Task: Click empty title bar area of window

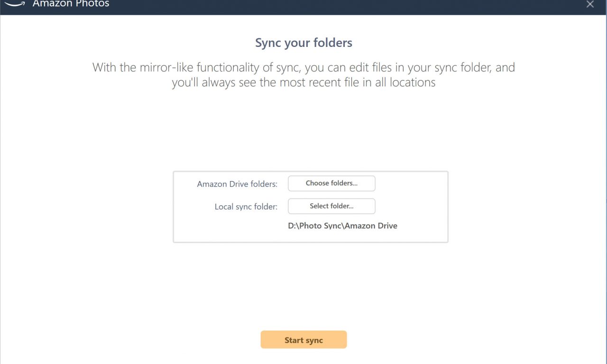Action: [332, 6]
